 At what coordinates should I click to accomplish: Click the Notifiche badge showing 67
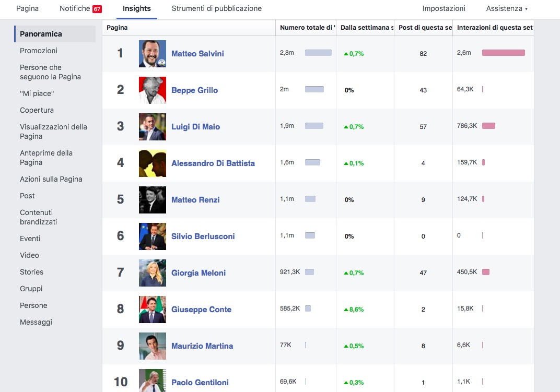[97, 9]
